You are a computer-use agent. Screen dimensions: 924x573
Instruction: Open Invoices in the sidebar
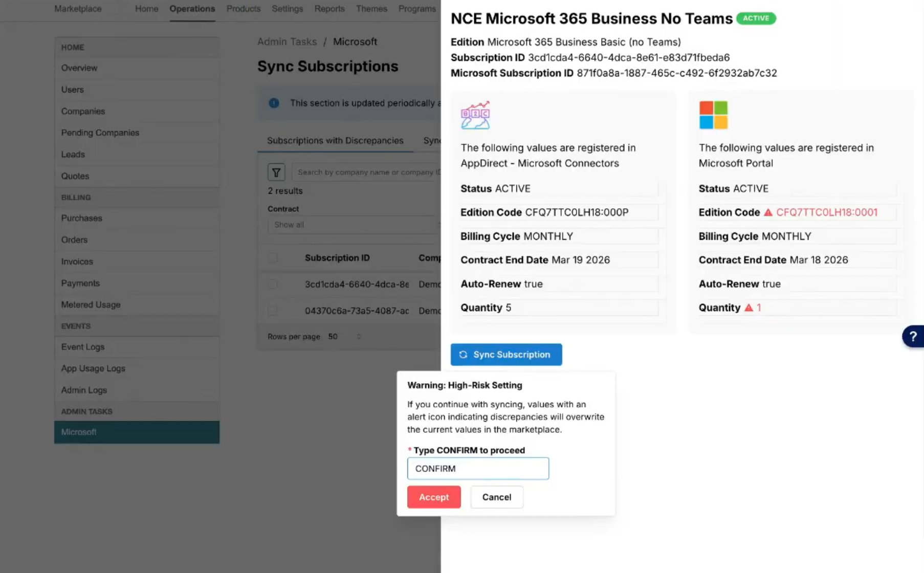[137, 261]
